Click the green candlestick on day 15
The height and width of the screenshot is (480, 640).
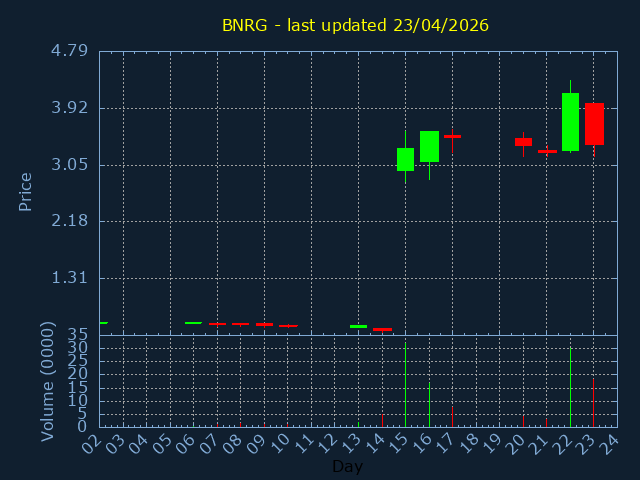tap(405, 159)
